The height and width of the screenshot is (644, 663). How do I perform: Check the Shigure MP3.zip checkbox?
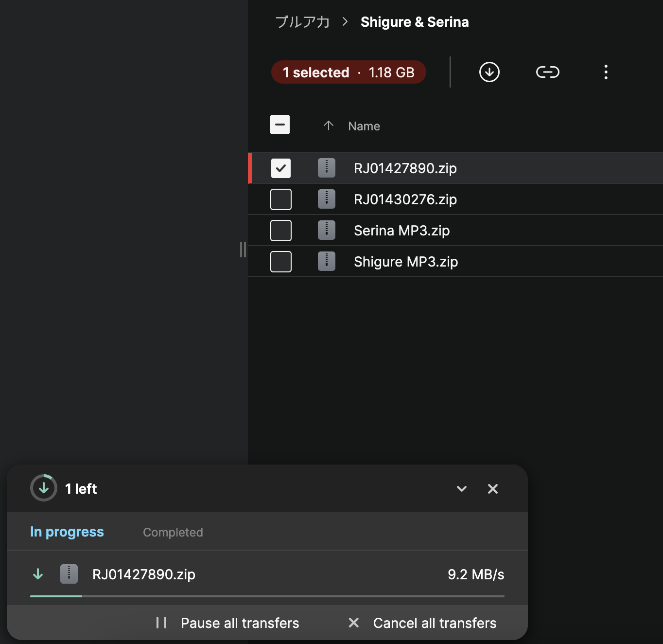(281, 262)
